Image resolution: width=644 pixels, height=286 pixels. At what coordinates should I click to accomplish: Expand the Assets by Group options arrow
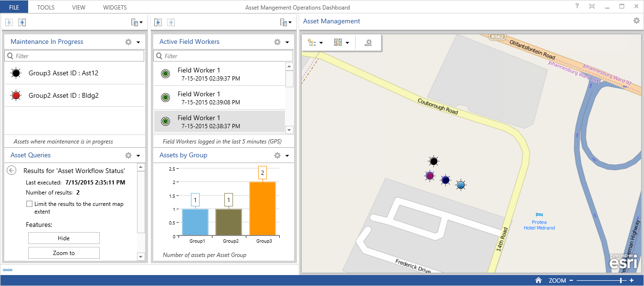(x=287, y=155)
